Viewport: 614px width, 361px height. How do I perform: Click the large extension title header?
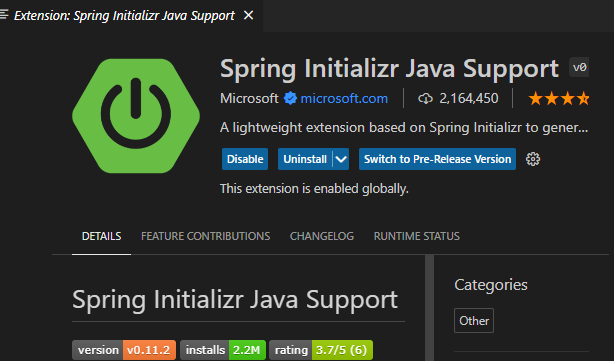[x=390, y=69]
